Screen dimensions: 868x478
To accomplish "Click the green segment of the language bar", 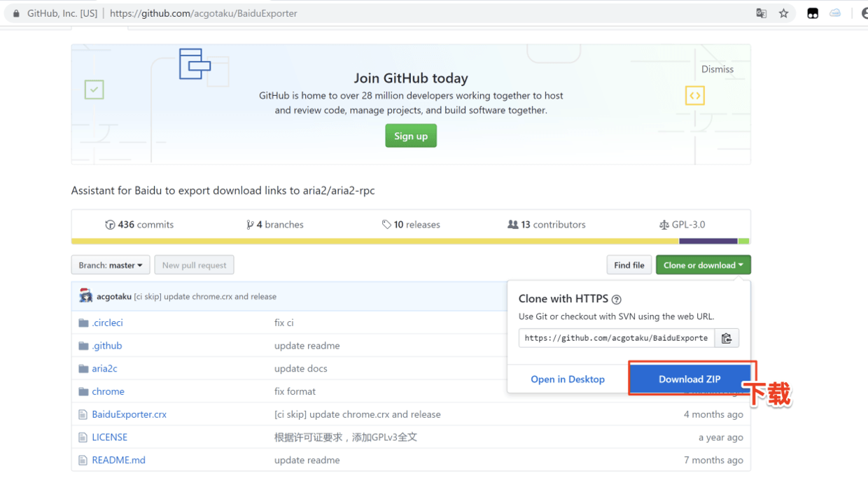I will [x=744, y=241].
